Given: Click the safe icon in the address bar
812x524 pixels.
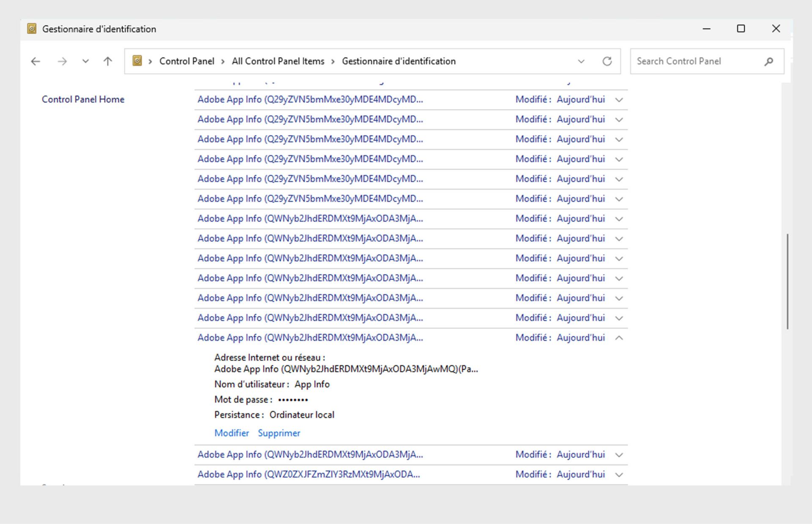Looking at the screenshot, I should 137,61.
